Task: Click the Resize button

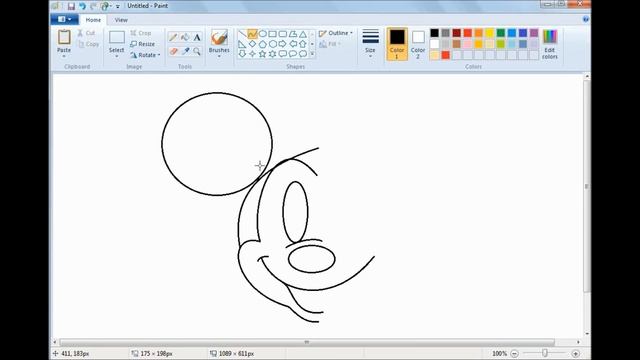Action: click(x=142, y=44)
